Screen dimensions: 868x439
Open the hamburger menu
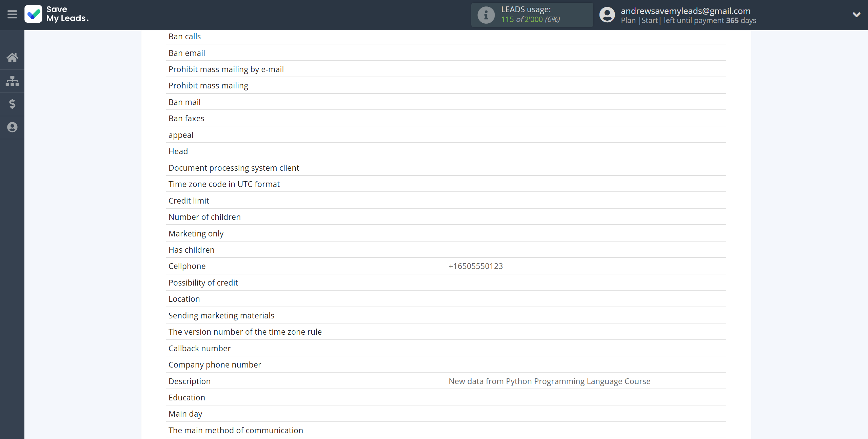[x=12, y=14]
